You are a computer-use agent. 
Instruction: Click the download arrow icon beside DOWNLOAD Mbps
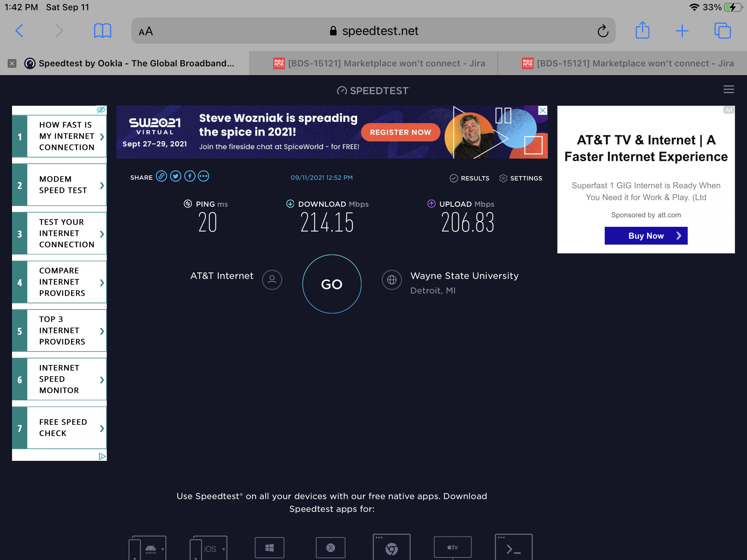click(x=290, y=203)
